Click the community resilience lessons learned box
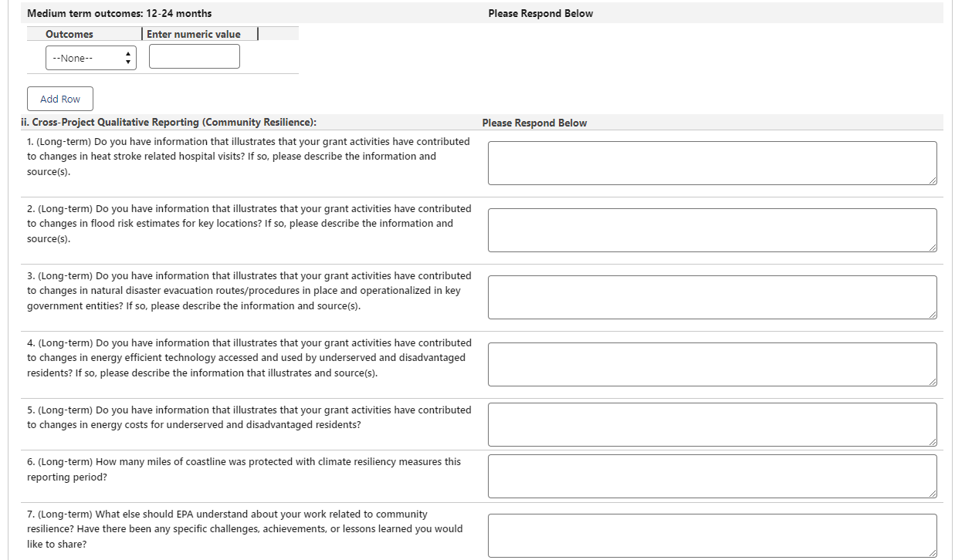Screen dimensions: 955x560 coord(711,535)
